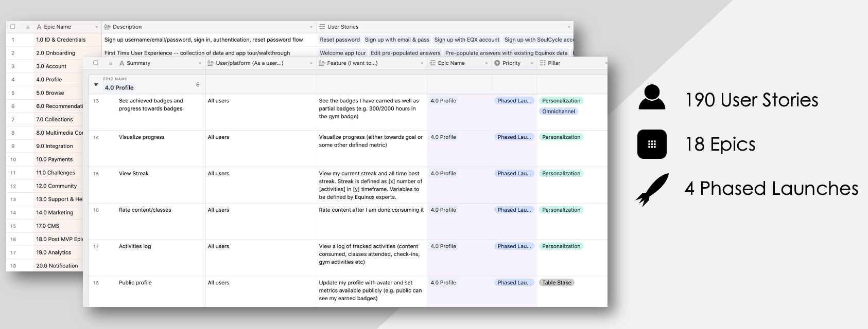Select the Pre-populate answers with existing Equinox data tag
This screenshot has width=868, height=329.
[x=507, y=53]
